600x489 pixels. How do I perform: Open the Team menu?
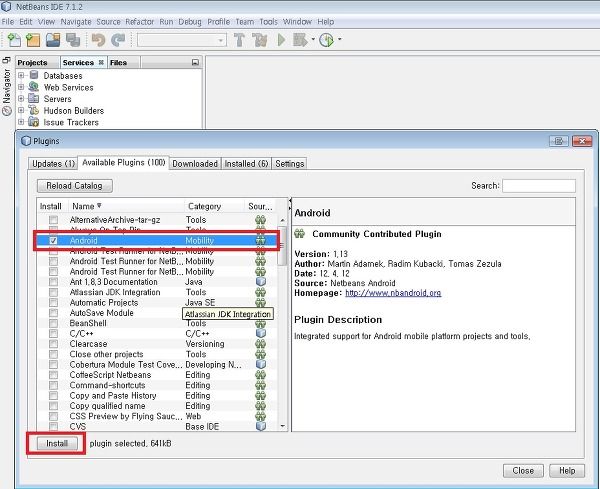[245, 22]
